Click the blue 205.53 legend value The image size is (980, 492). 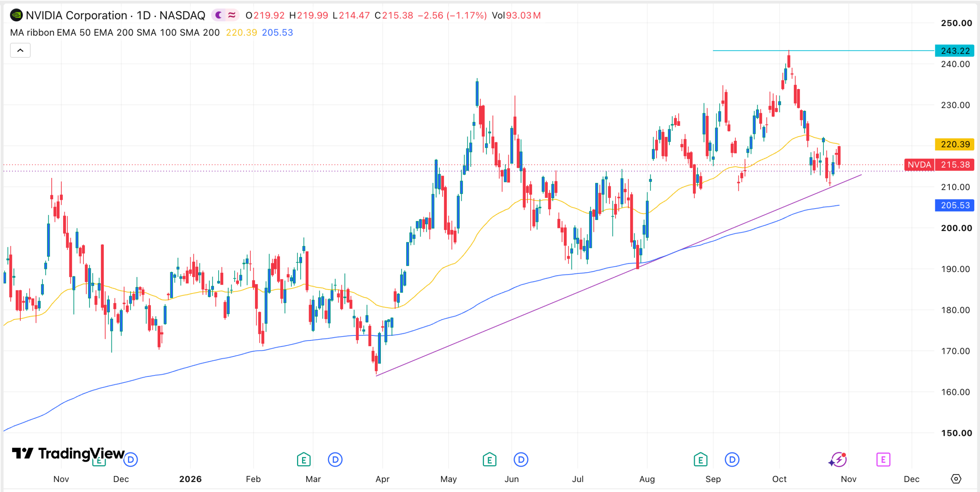(277, 33)
